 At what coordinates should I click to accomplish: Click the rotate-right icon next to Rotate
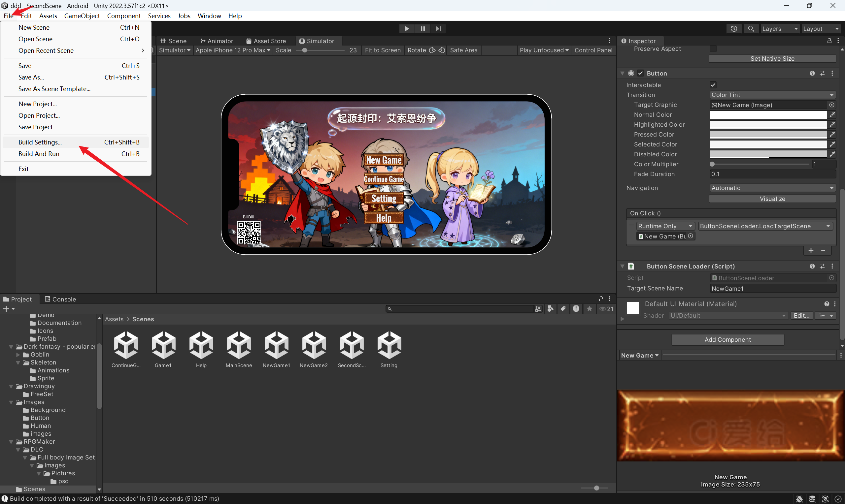point(442,50)
